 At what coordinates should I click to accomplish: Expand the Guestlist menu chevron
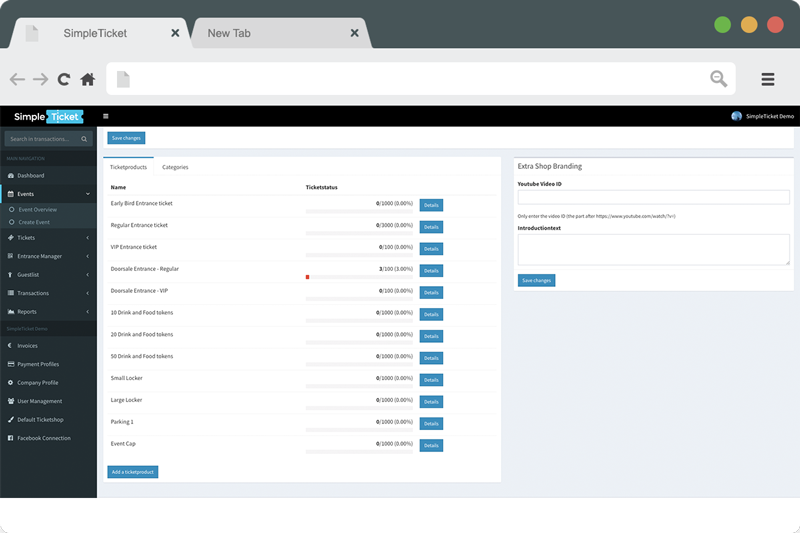[88, 274]
